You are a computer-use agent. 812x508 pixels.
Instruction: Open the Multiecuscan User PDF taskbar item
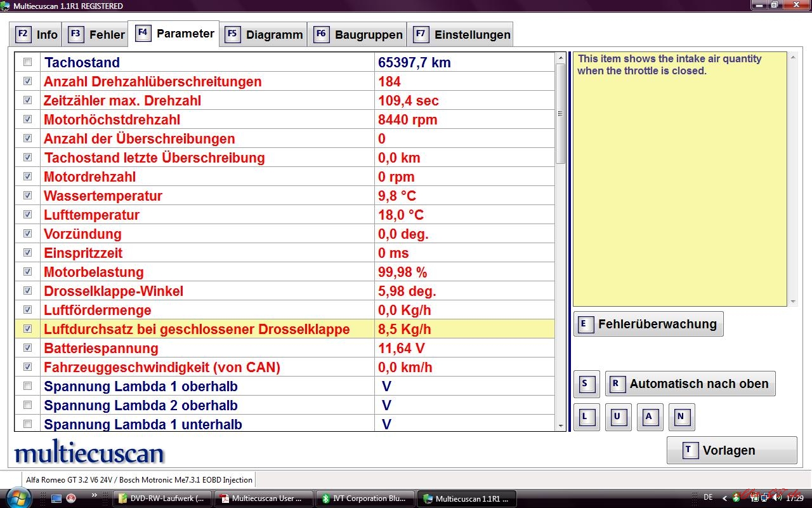(264, 498)
